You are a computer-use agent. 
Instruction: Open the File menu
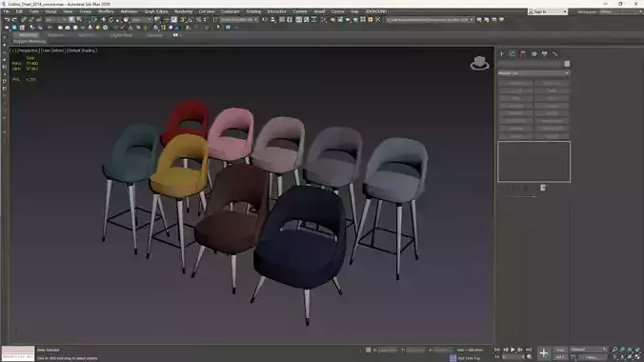[x=6, y=11]
